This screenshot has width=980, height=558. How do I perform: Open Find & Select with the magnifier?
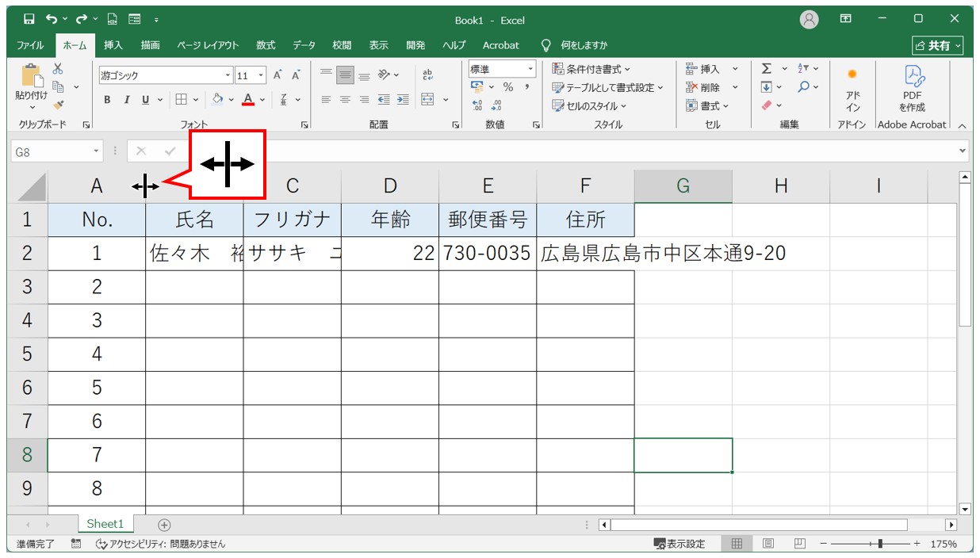803,87
